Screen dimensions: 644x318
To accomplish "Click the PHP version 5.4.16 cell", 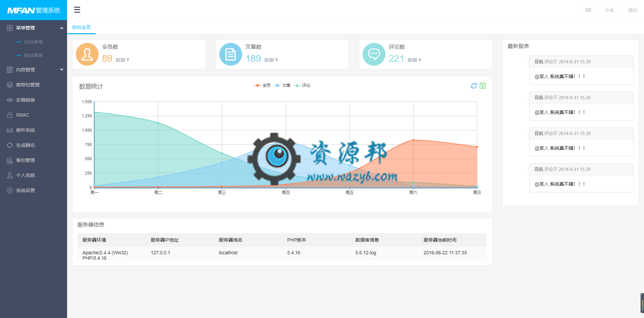I will tap(293, 253).
